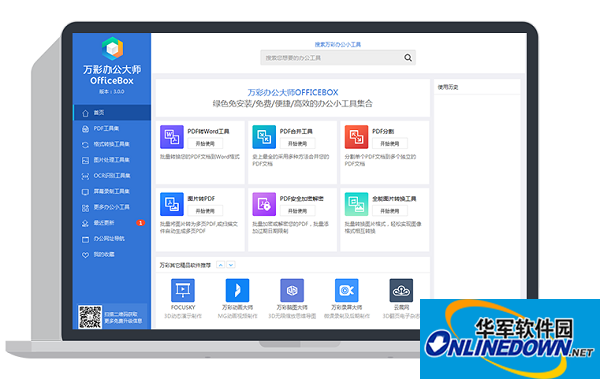Open the 图片转PDF tool icon
The width and height of the screenshot is (600, 379).
(x=171, y=204)
